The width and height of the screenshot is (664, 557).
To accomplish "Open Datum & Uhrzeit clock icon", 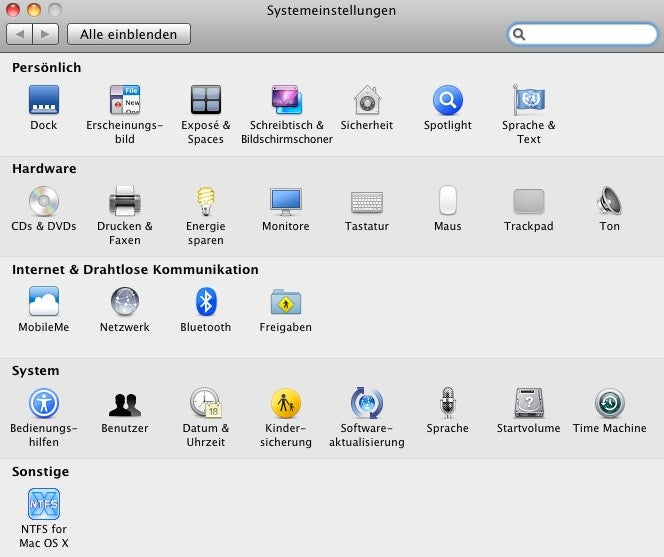I will [205, 403].
